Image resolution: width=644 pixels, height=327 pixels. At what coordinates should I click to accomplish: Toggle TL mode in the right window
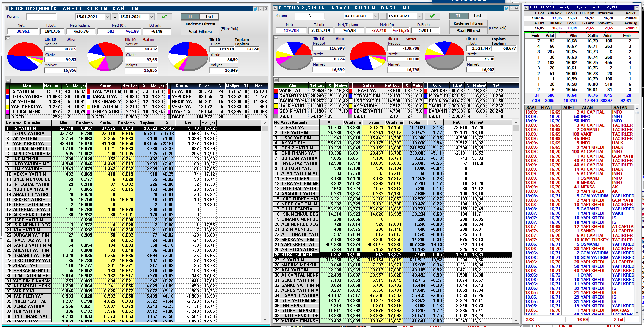click(458, 16)
